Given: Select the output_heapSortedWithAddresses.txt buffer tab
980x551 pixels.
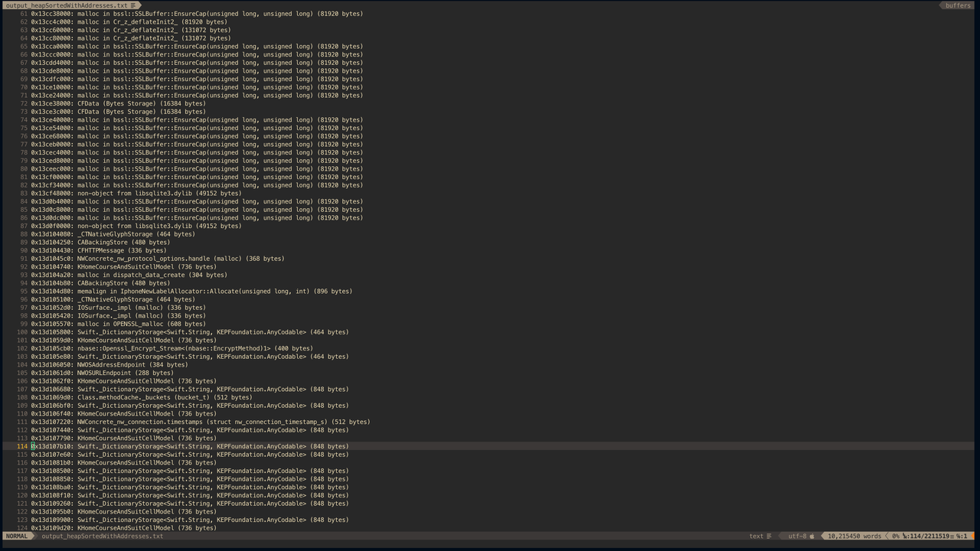Looking at the screenshot, I should click(x=67, y=5).
